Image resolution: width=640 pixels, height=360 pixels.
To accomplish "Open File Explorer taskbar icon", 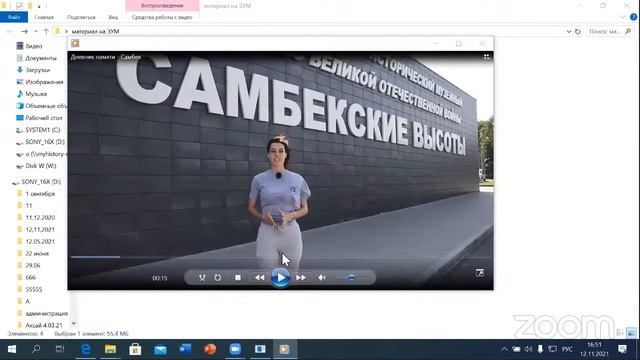I will 110,349.
